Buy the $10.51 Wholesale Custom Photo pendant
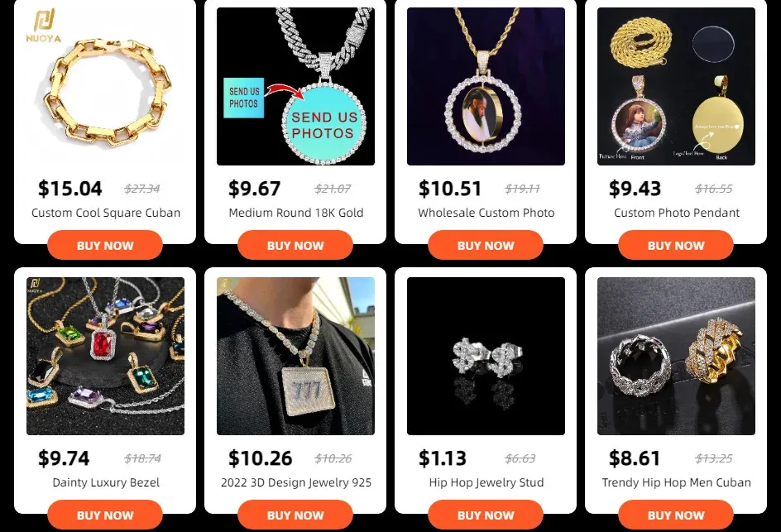 [x=486, y=245]
